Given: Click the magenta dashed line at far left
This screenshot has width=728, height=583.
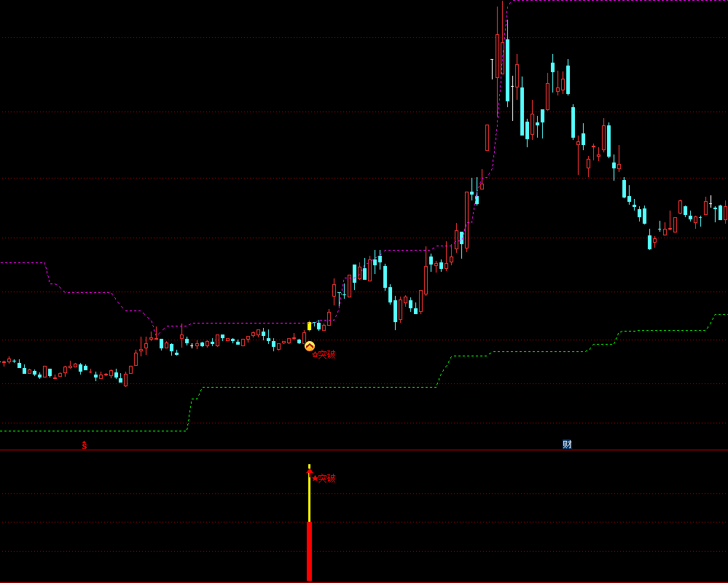Looking at the screenshot, I should coord(22,262).
